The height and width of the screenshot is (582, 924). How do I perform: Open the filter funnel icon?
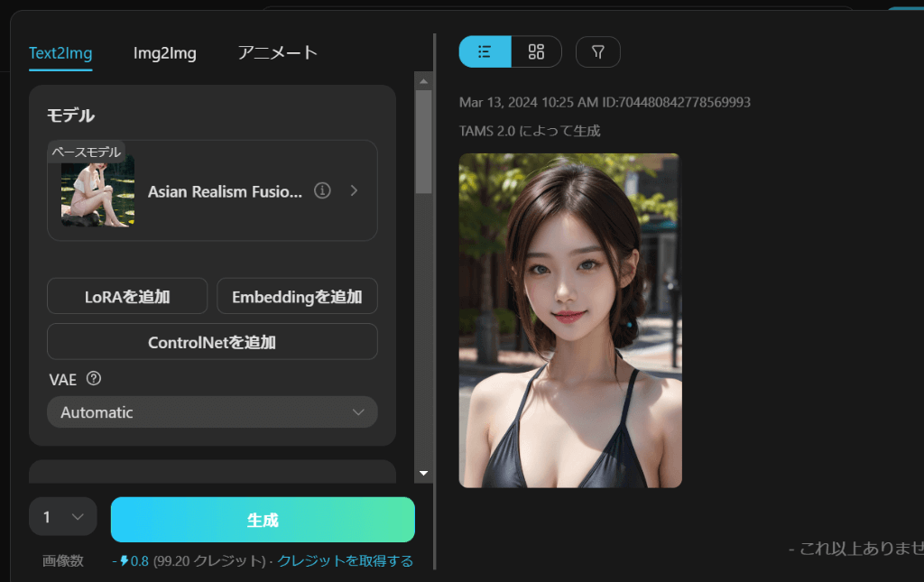597,52
